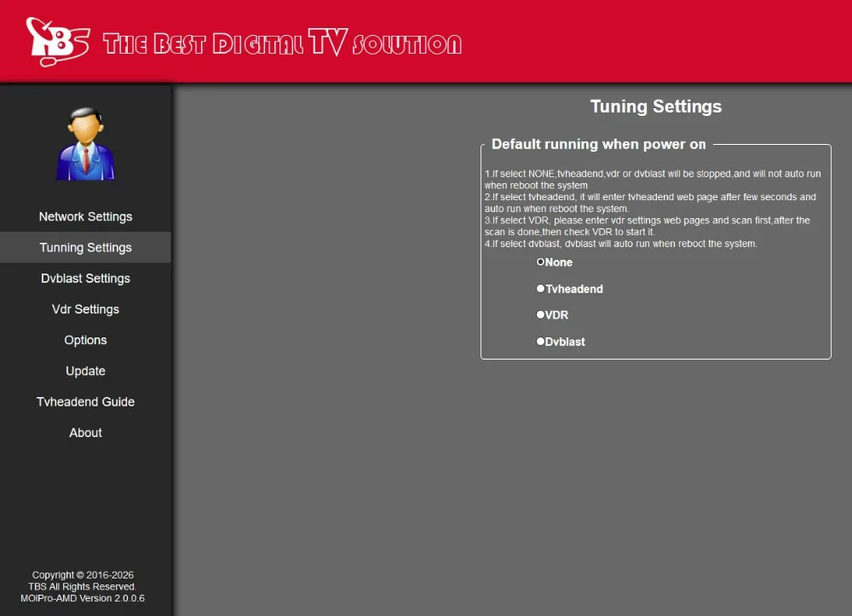The height and width of the screenshot is (616, 852).
Task: Click 'Default running when power on' legend
Action: (599, 144)
